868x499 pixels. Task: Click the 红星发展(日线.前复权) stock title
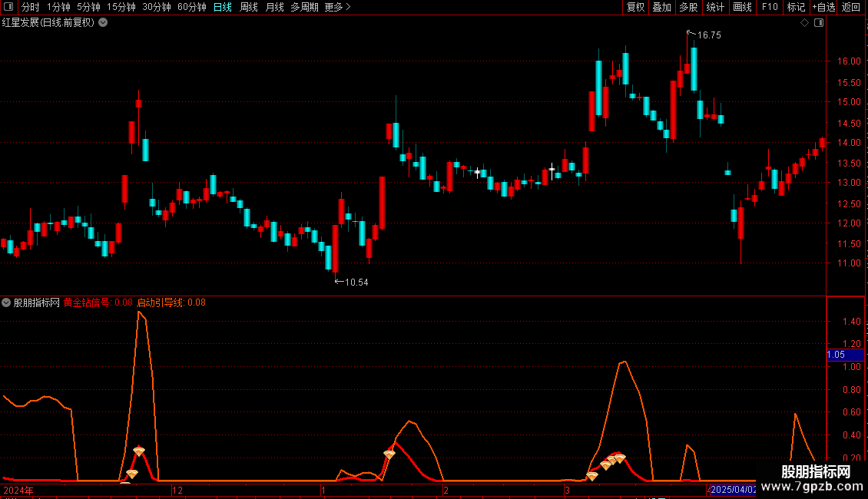(48, 23)
